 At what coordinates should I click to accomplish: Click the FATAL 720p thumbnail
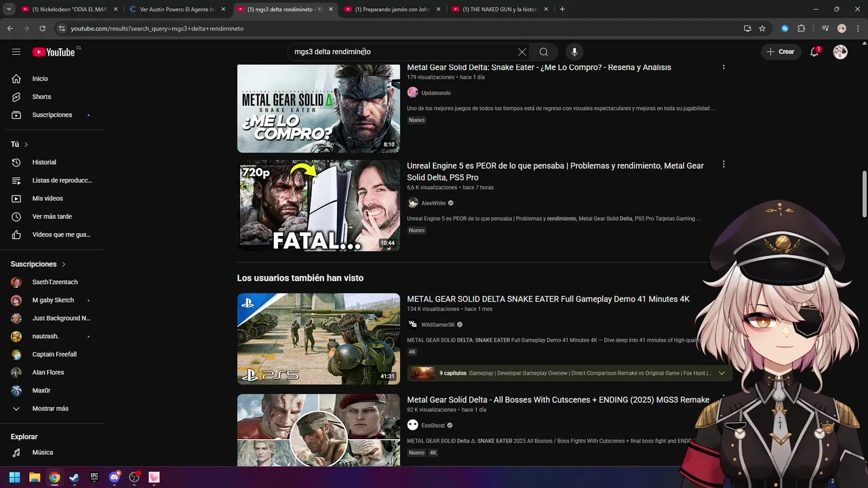point(319,205)
